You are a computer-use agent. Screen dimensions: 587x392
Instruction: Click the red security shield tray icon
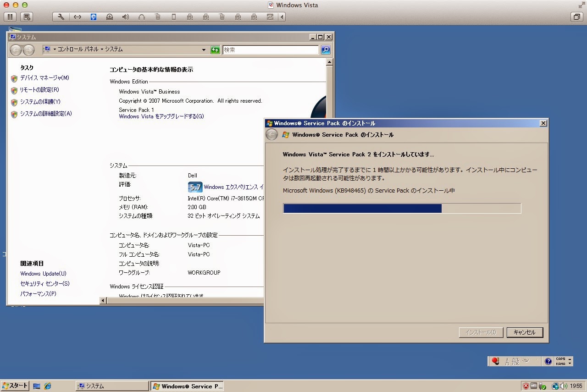click(x=526, y=386)
